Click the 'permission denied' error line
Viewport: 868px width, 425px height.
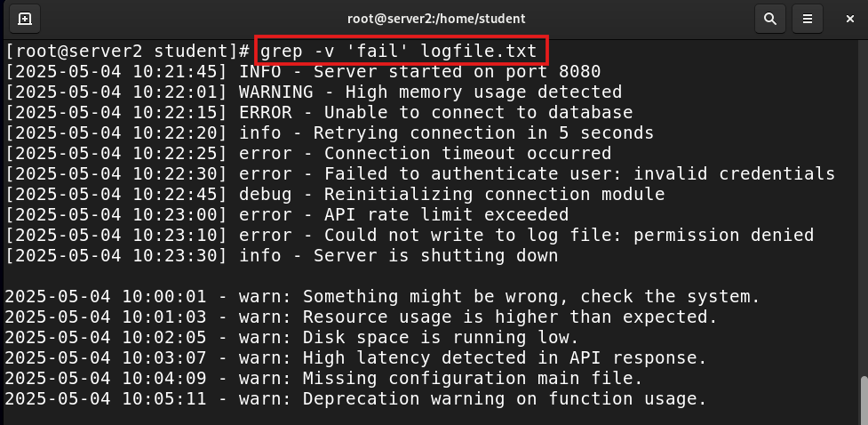[410, 236]
